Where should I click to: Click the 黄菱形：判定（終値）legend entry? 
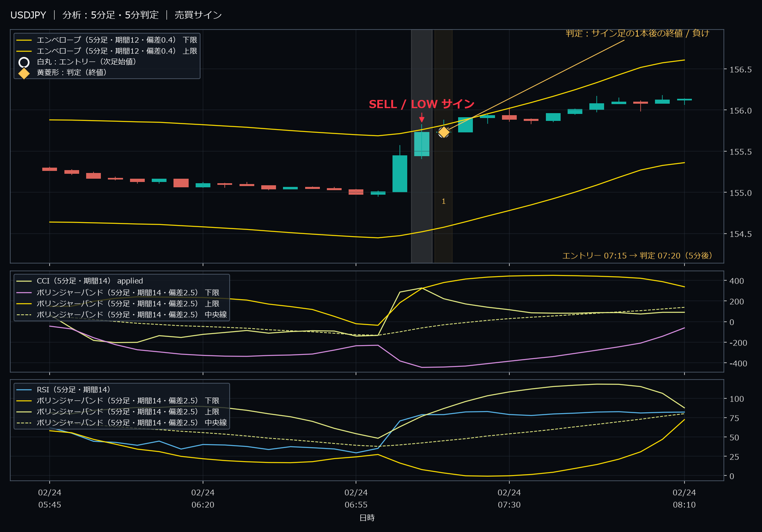63,72
